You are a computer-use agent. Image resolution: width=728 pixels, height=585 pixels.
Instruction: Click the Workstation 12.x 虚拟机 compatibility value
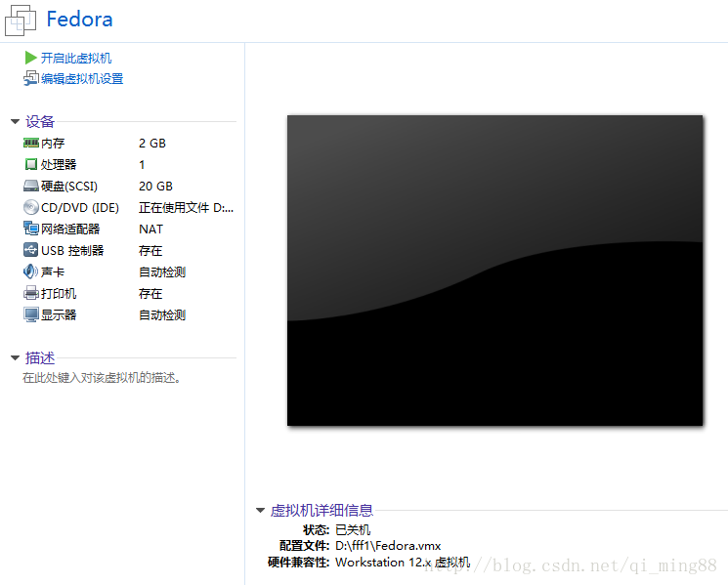tap(403, 563)
